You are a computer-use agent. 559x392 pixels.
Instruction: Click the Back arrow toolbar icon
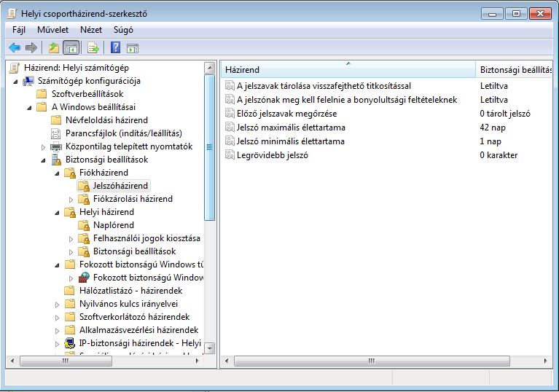(x=15, y=47)
